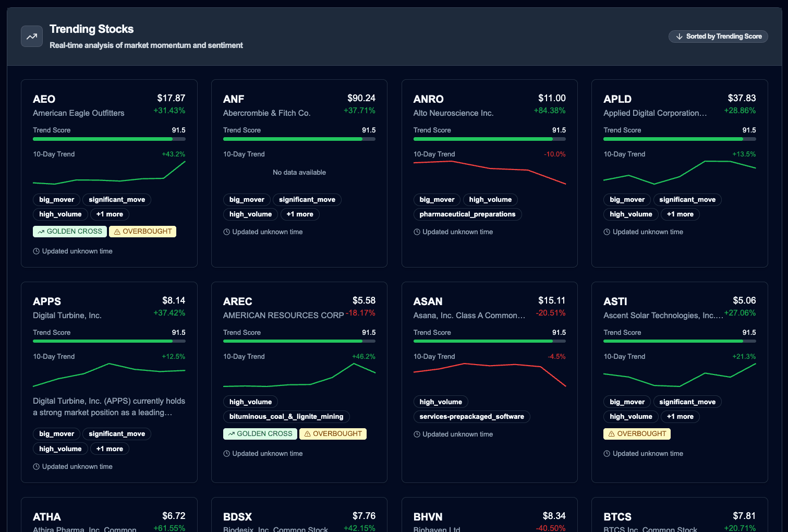Screen dimensions: 788x532
Task: Toggle the GOLDEN CROSS badge on AEO
Action: click(69, 231)
